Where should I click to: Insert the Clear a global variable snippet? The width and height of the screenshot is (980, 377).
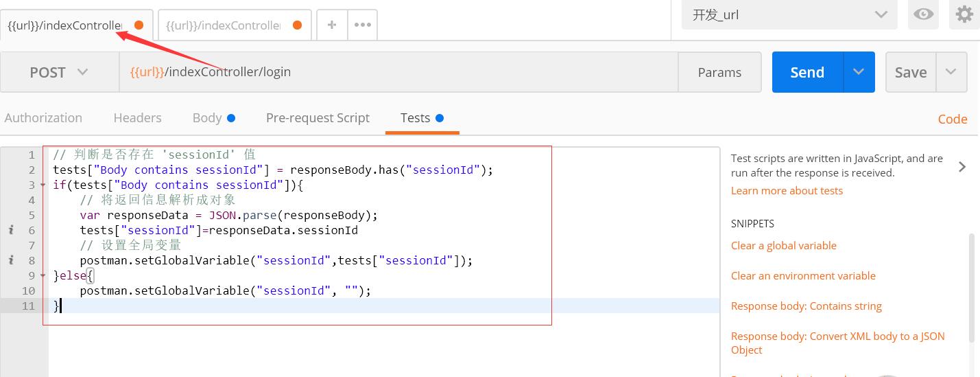click(x=784, y=246)
